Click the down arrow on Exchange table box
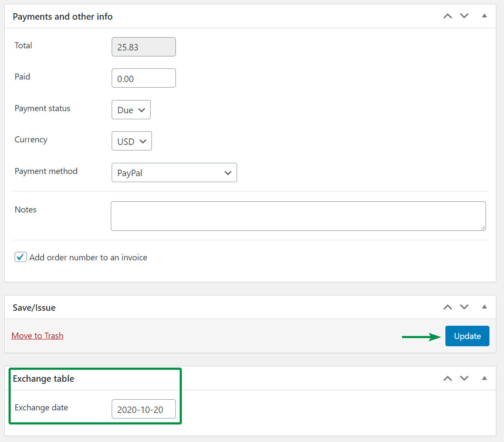The image size is (504, 442). [464, 378]
